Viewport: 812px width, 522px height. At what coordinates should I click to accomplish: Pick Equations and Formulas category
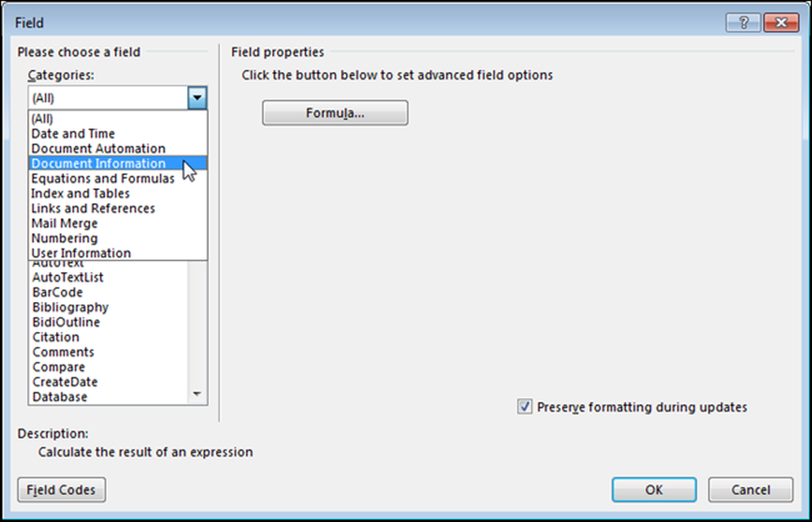[118, 179]
